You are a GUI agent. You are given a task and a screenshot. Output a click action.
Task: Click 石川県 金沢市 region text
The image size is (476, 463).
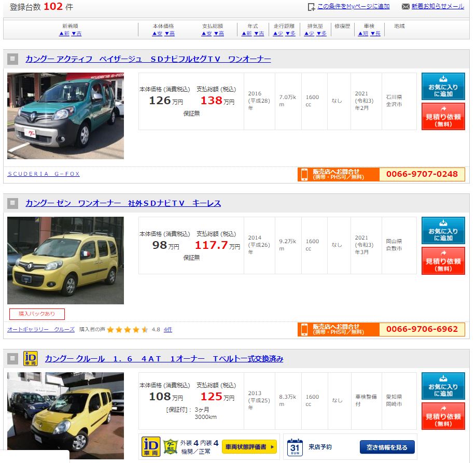(x=394, y=101)
